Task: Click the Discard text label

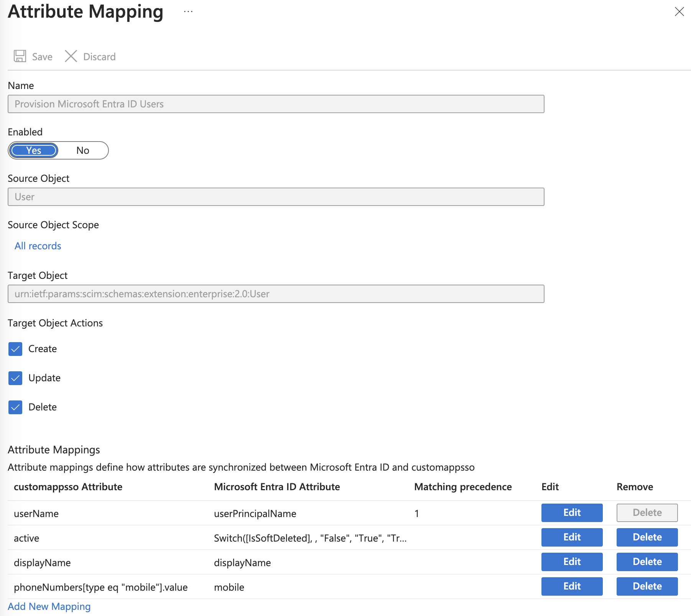Action: tap(99, 57)
